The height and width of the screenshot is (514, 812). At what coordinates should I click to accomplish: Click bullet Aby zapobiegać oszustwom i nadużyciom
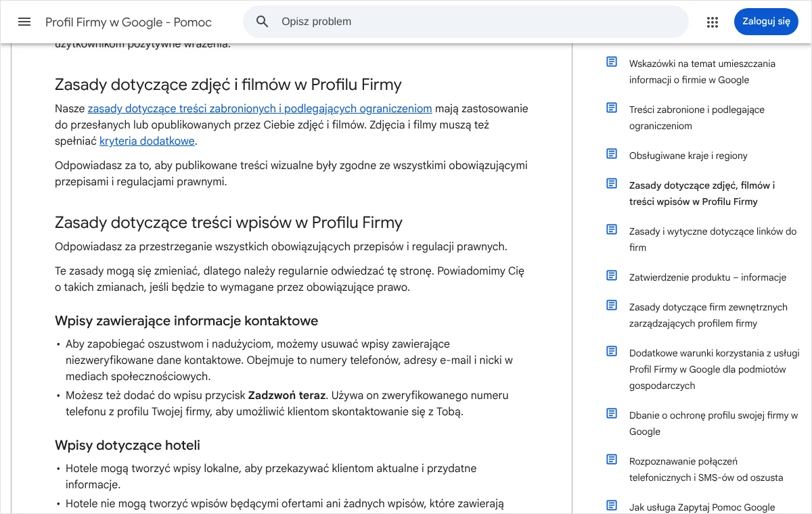[x=289, y=360]
